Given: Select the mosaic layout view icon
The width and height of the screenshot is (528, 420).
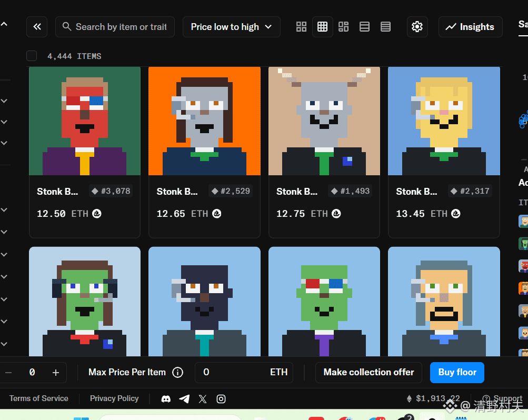Looking at the screenshot, I should pyautogui.click(x=343, y=27).
